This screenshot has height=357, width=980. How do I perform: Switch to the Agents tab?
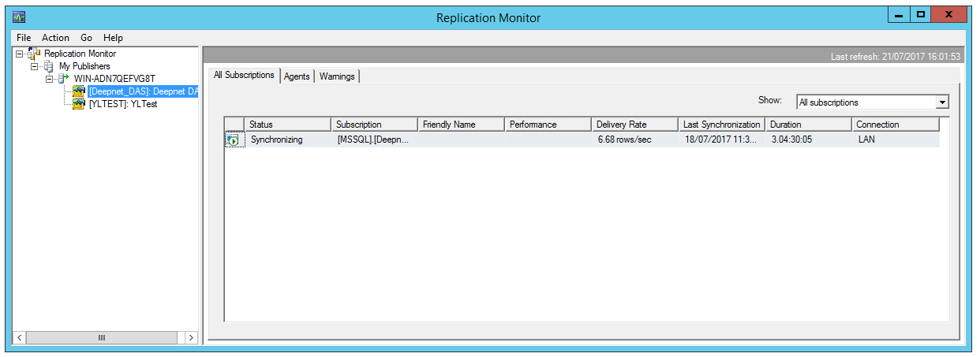click(297, 76)
